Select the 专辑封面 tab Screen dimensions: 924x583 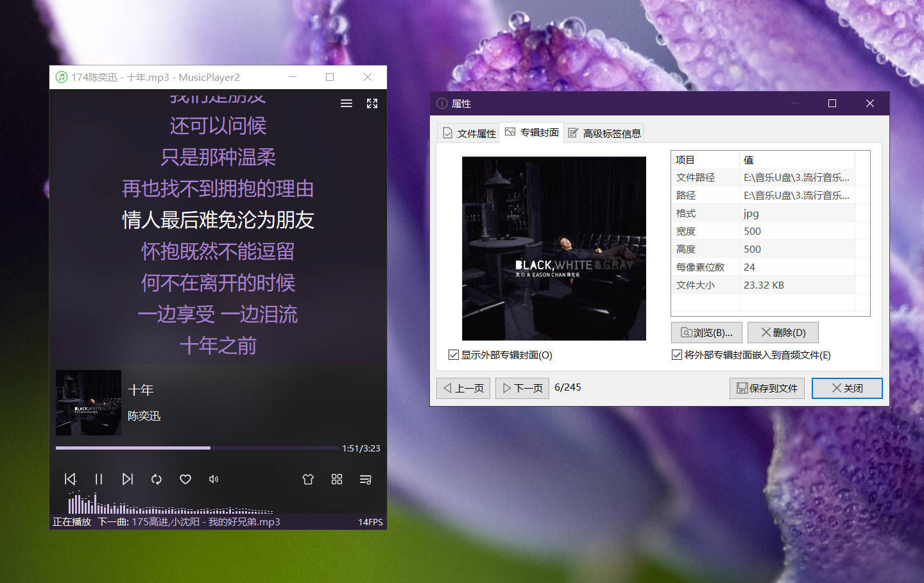(532, 132)
